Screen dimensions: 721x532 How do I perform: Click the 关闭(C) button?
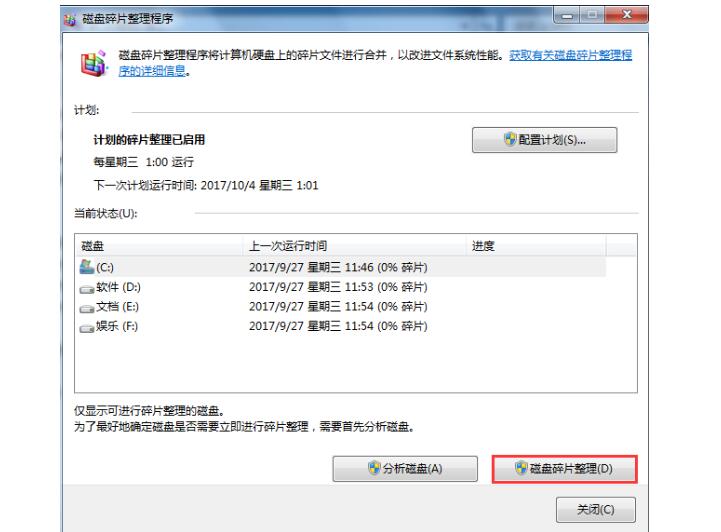(596, 509)
